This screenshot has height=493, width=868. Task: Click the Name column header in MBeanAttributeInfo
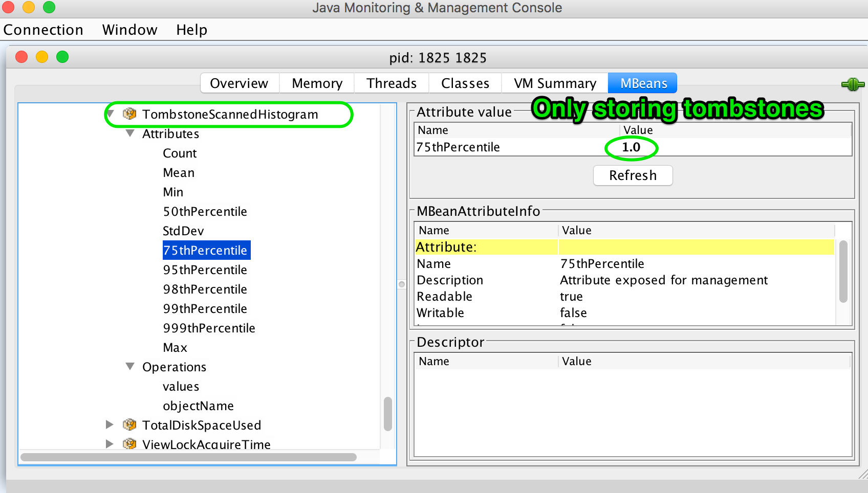[486, 230]
